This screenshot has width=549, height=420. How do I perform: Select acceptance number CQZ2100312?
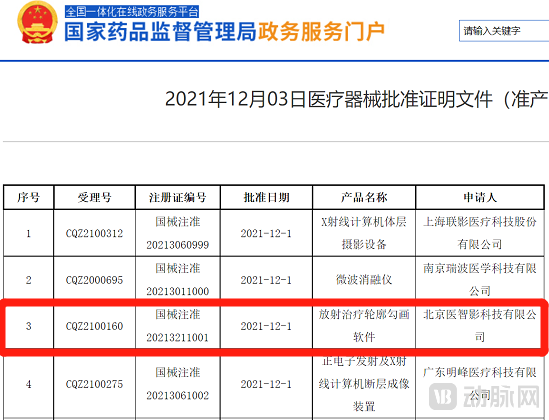click(x=95, y=233)
